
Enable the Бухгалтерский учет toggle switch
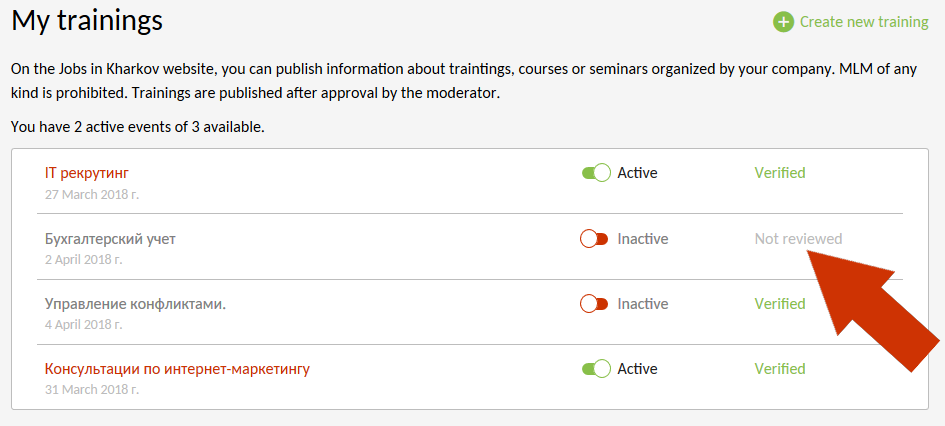click(x=594, y=239)
